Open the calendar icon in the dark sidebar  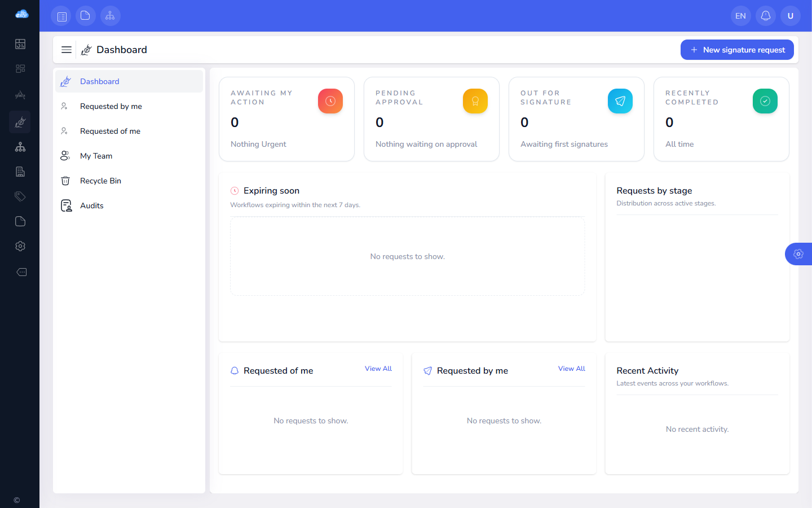20,44
